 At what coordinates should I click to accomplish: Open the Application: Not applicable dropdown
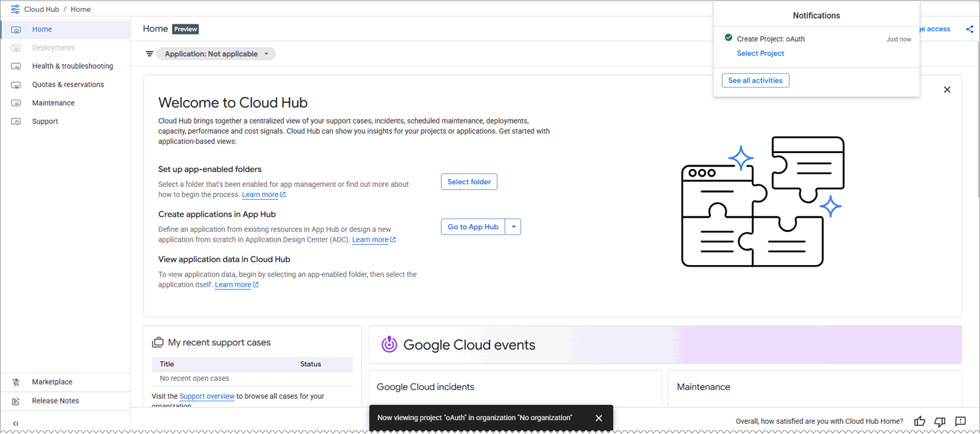216,54
